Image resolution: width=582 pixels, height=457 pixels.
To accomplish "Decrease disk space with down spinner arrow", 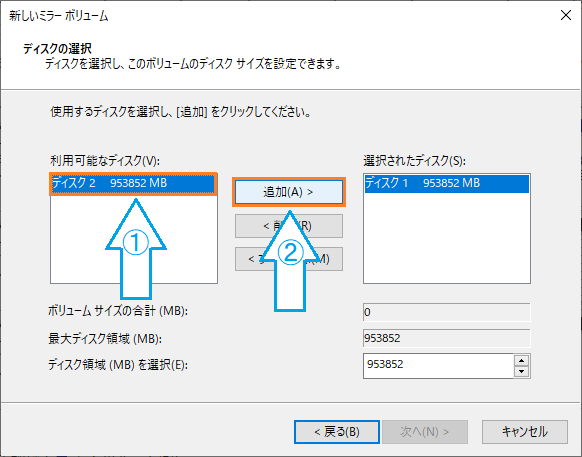I will [521, 371].
